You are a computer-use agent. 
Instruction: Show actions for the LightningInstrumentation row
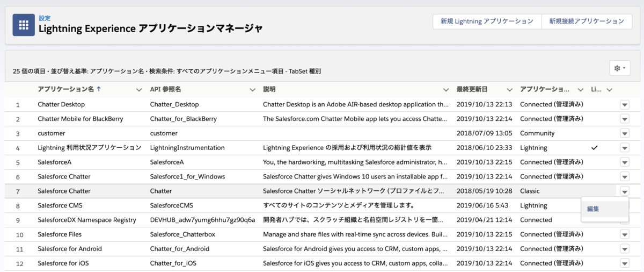click(x=625, y=148)
